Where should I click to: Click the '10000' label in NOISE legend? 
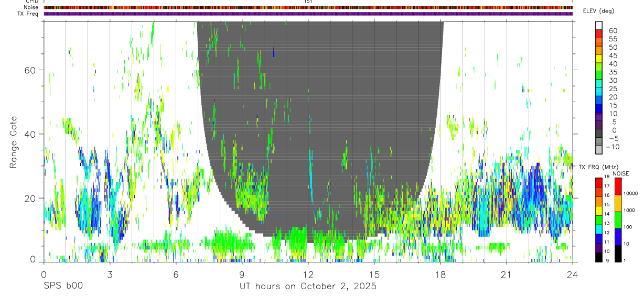click(630, 193)
